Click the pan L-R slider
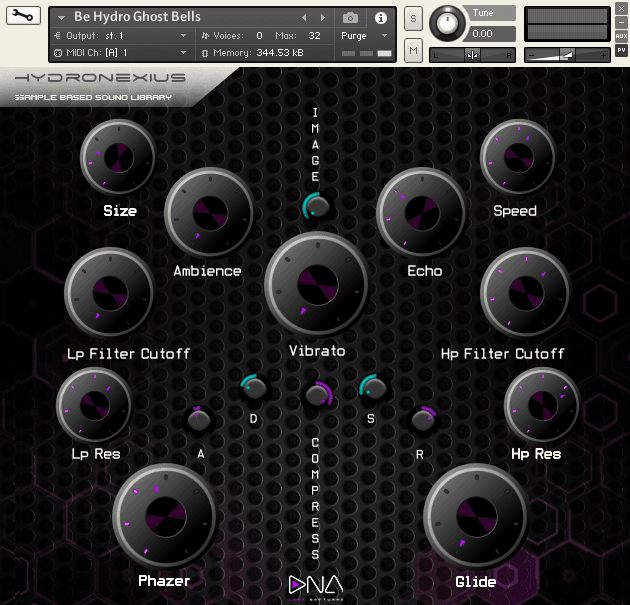 pyautogui.click(x=472, y=55)
